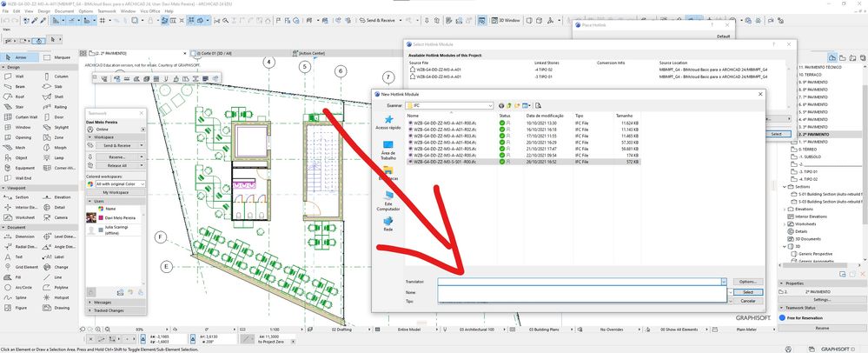Open the File menu
Screen dimensions: 868x353
click(5, 11)
